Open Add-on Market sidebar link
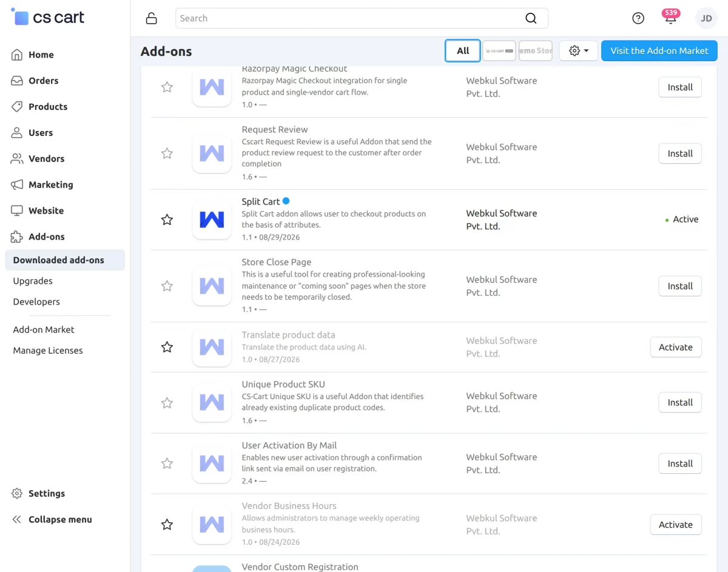Viewport: 728px width, 572px height. (44, 329)
